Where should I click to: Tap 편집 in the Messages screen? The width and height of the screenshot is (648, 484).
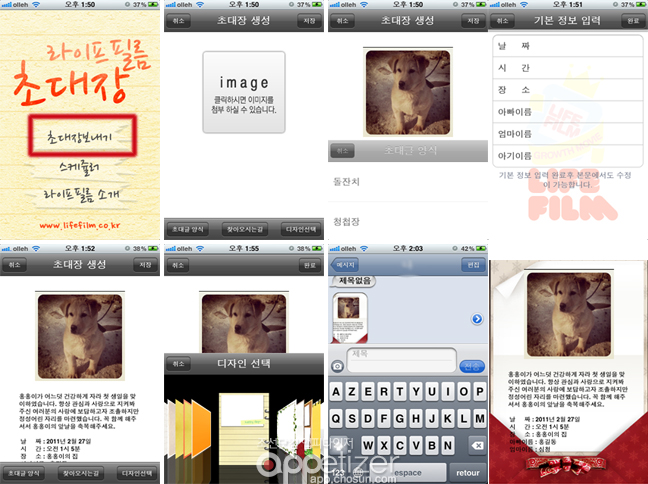coord(473,265)
